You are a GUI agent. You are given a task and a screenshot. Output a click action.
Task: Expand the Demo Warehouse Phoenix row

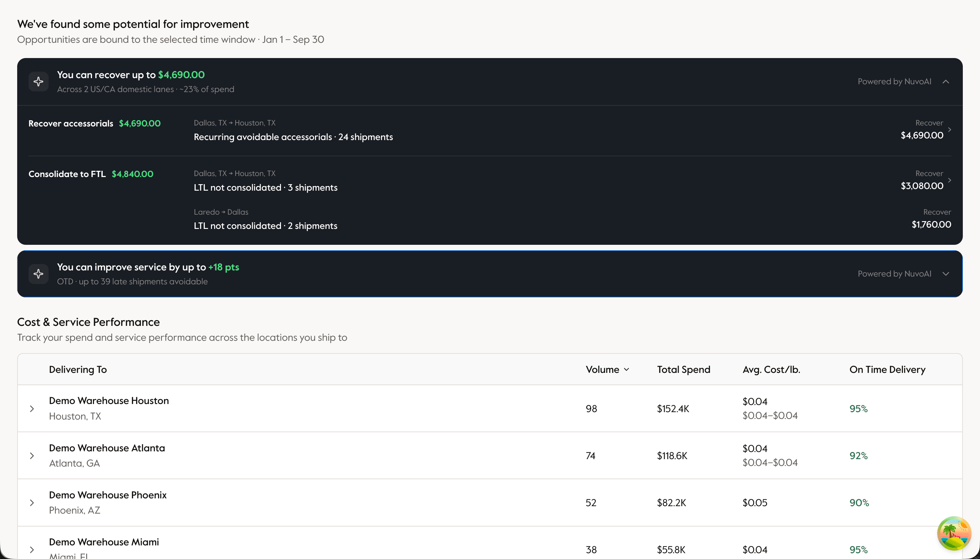32,503
